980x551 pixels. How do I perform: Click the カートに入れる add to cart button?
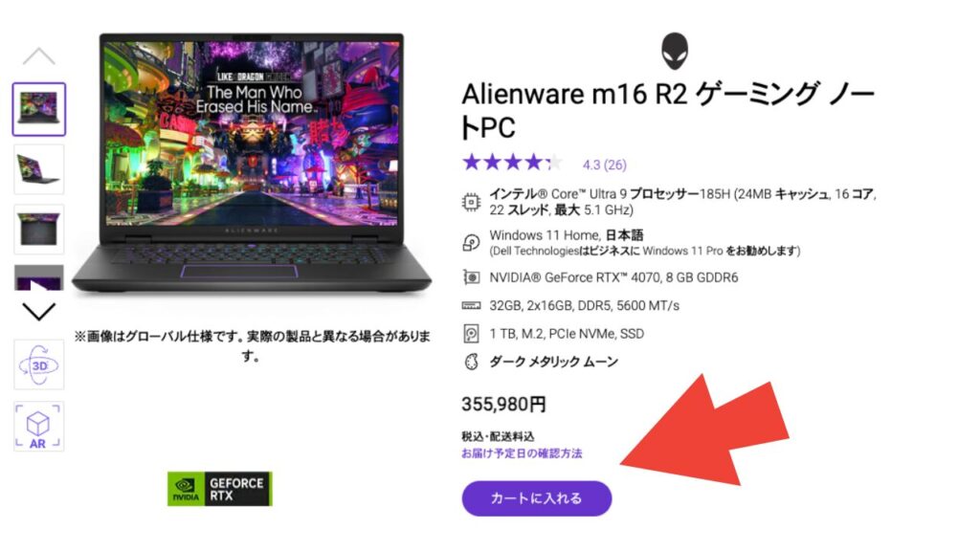536,498
